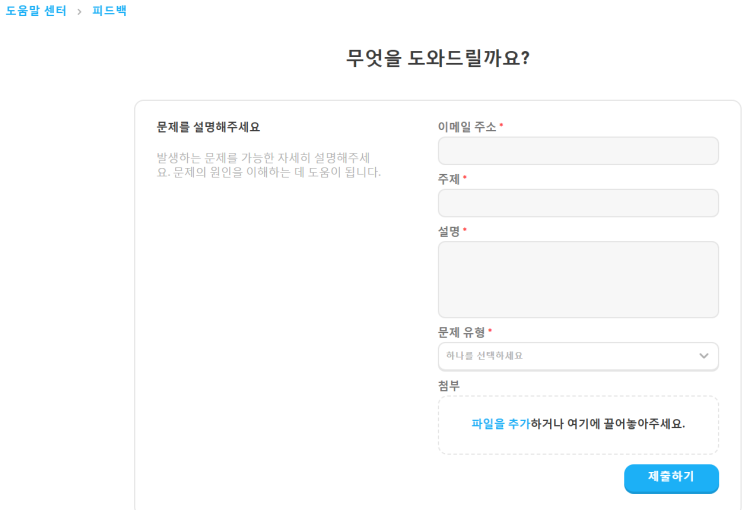
Task: Click the 문제를 설명해주세요 heading
Action: point(208,127)
